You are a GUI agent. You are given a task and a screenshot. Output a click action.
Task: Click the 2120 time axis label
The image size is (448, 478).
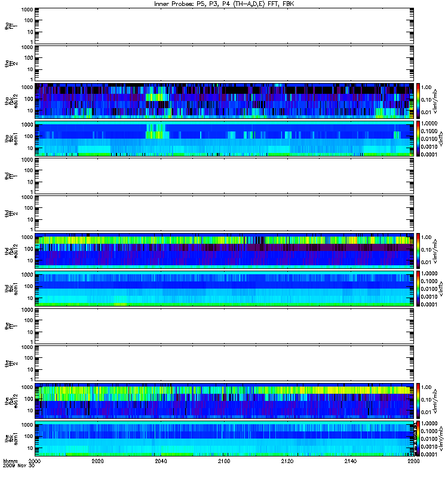pos(287,461)
